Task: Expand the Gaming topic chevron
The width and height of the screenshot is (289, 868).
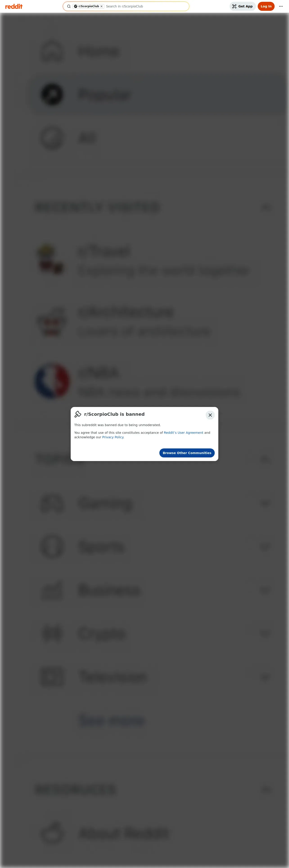Action: tap(265, 503)
